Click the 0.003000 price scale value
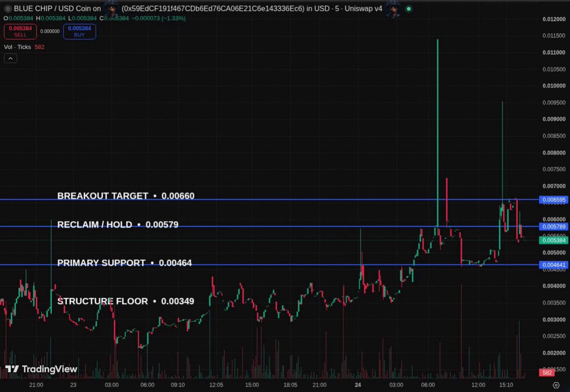 (554, 320)
